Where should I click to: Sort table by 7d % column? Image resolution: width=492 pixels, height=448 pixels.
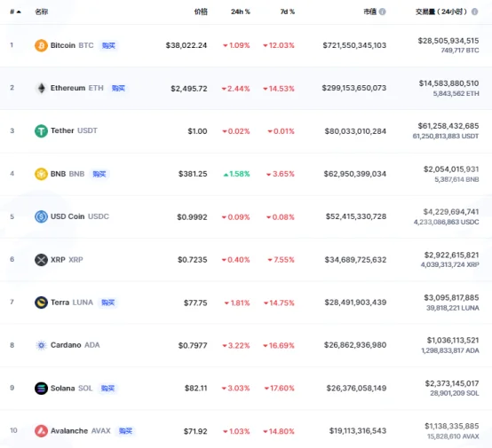(x=288, y=12)
